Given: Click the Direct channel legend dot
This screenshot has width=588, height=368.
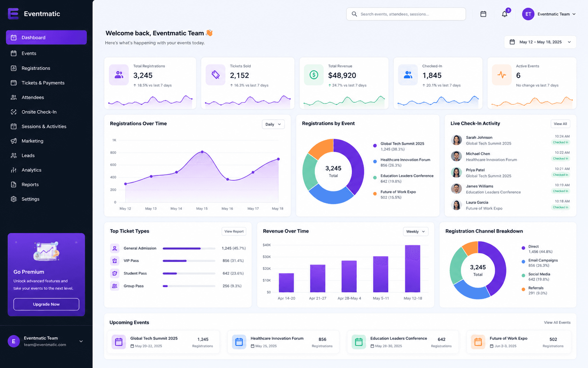Looking at the screenshot, I should point(523,248).
